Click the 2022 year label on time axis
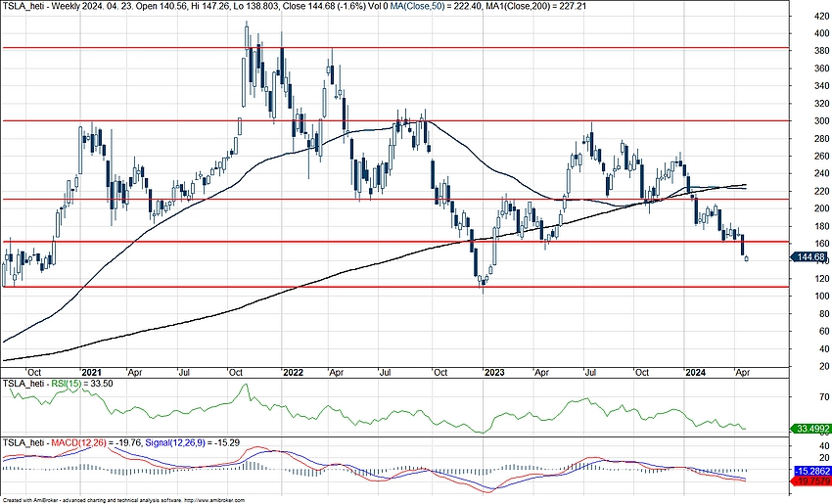This screenshot has width=832, height=504. click(x=293, y=373)
